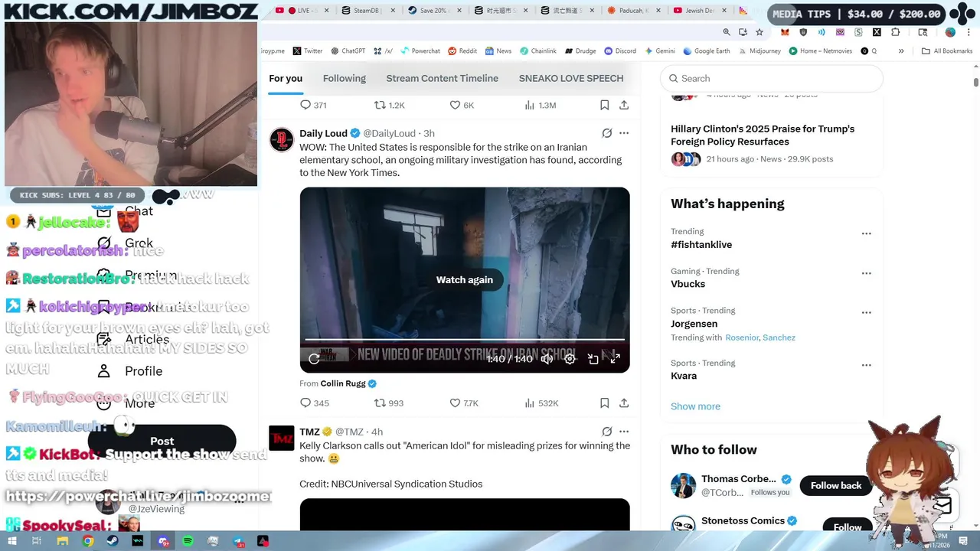Open Grok icon on Daily Loud post
Screen dimensions: 980x551
pos(606,133)
